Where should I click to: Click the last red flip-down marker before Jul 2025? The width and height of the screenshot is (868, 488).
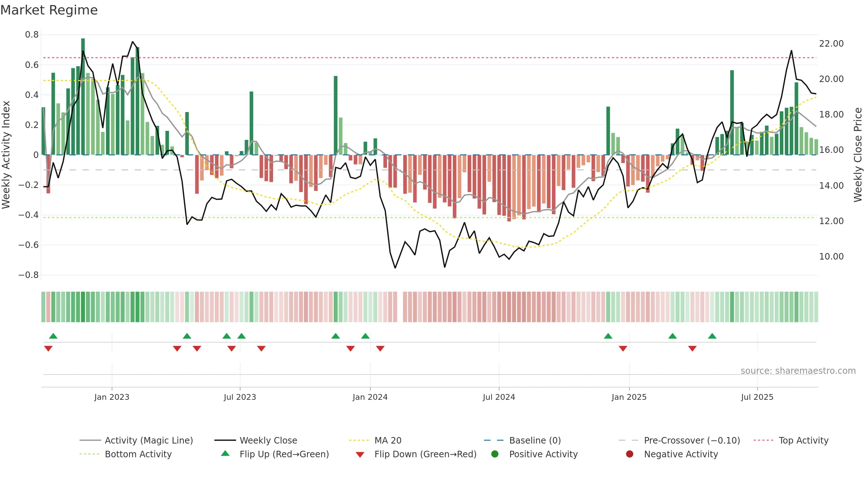tap(692, 348)
